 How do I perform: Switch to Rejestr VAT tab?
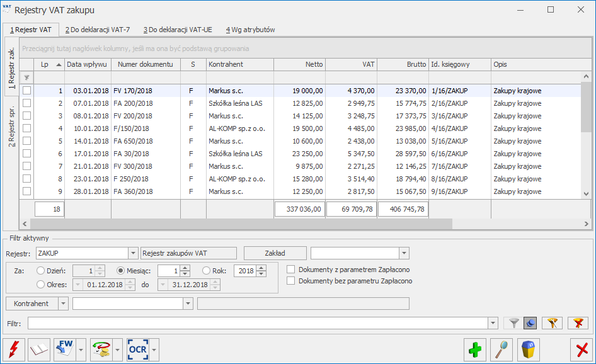click(31, 30)
